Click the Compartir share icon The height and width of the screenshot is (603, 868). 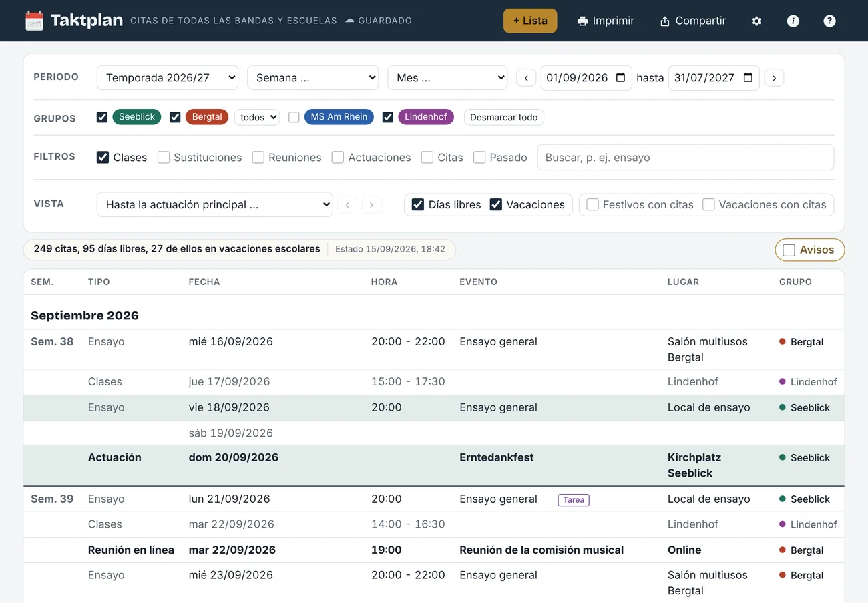point(664,21)
